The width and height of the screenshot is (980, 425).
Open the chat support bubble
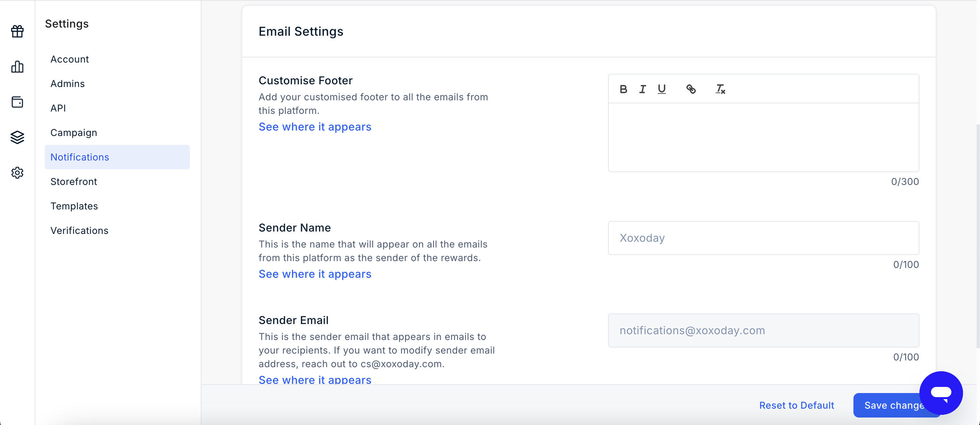click(941, 393)
